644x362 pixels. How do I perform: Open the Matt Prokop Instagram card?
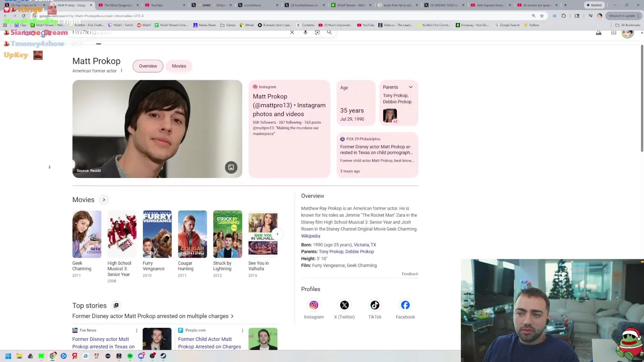pyautogui.click(x=289, y=129)
